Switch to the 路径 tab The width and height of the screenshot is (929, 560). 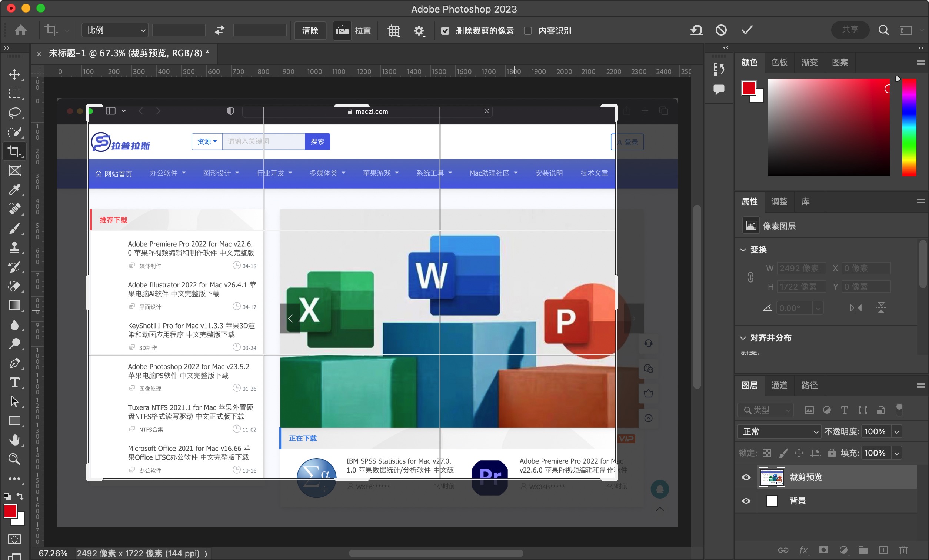click(809, 386)
